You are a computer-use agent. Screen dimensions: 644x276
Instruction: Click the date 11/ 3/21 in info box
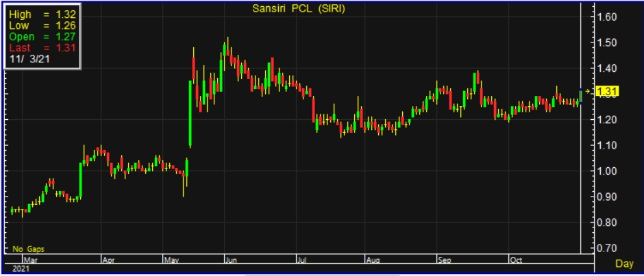[30, 59]
